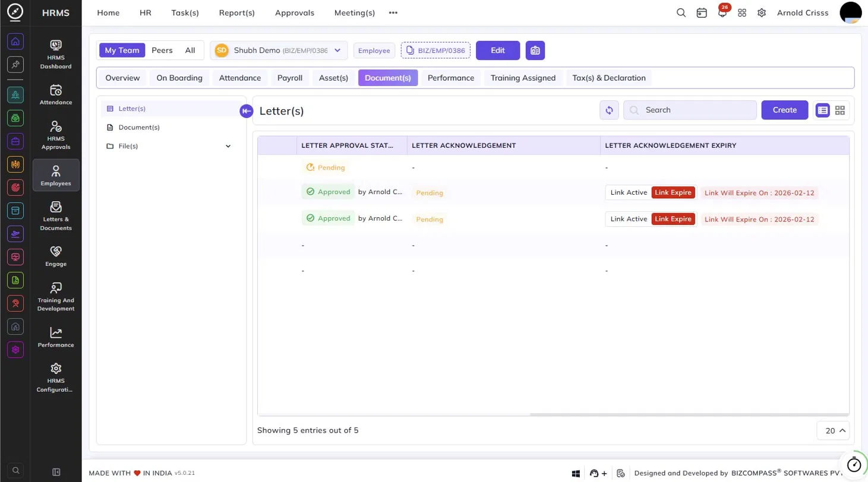Click the red target app icon
This screenshot has height=482, width=868.
pyautogui.click(x=15, y=188)
